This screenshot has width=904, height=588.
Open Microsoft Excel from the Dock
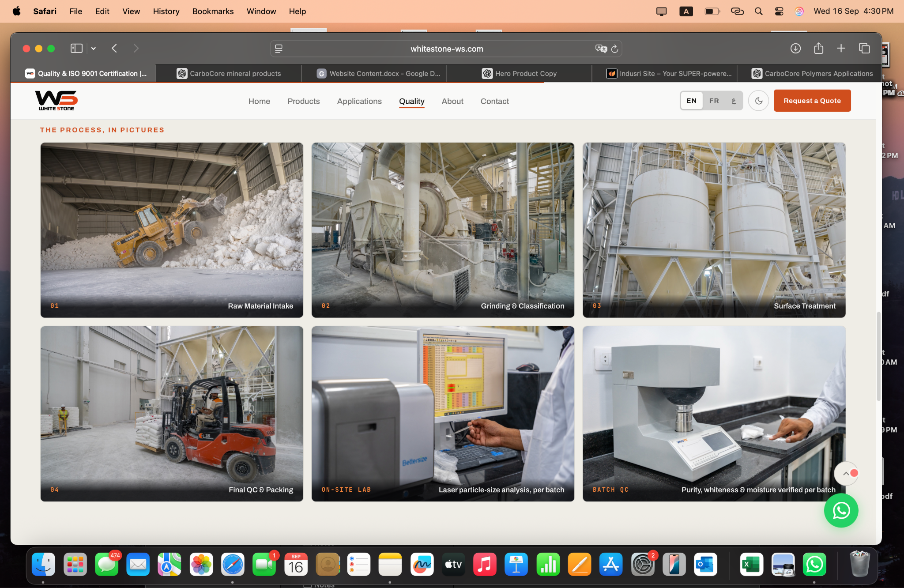coord(751,564)
